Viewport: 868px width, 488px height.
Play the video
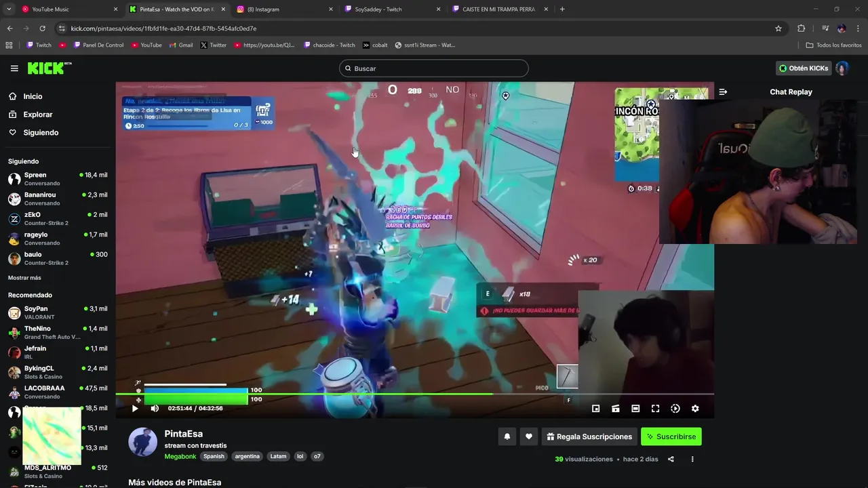(134, 409)
